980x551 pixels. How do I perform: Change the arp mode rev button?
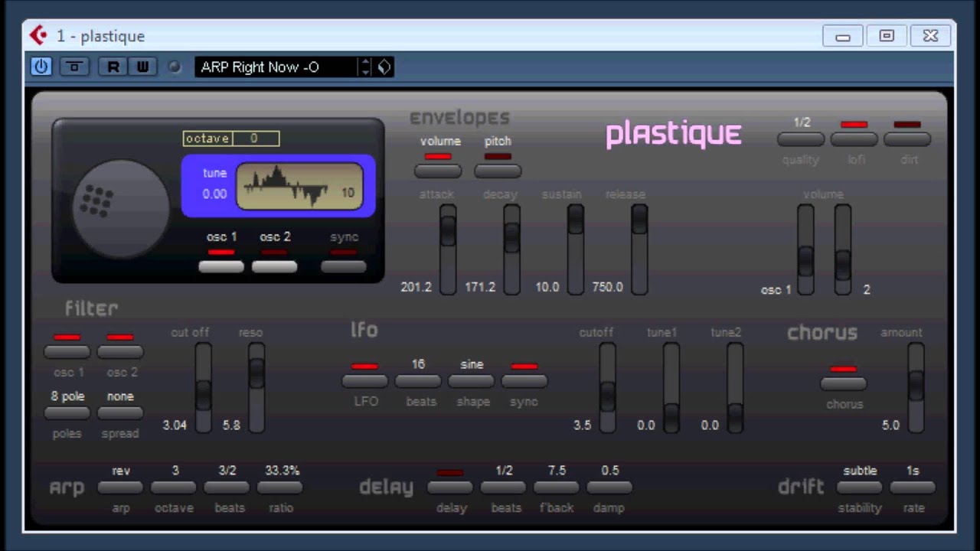coord(120,487)
